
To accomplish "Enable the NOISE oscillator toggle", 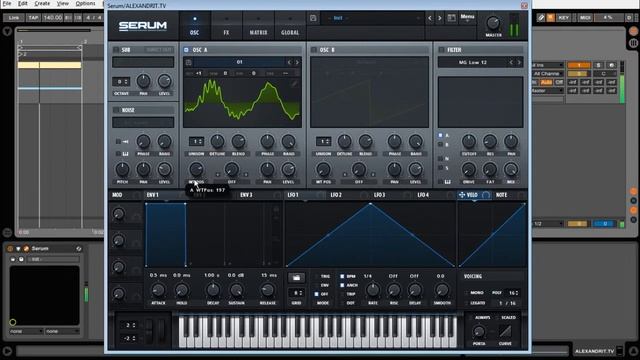I will (116, 110).
